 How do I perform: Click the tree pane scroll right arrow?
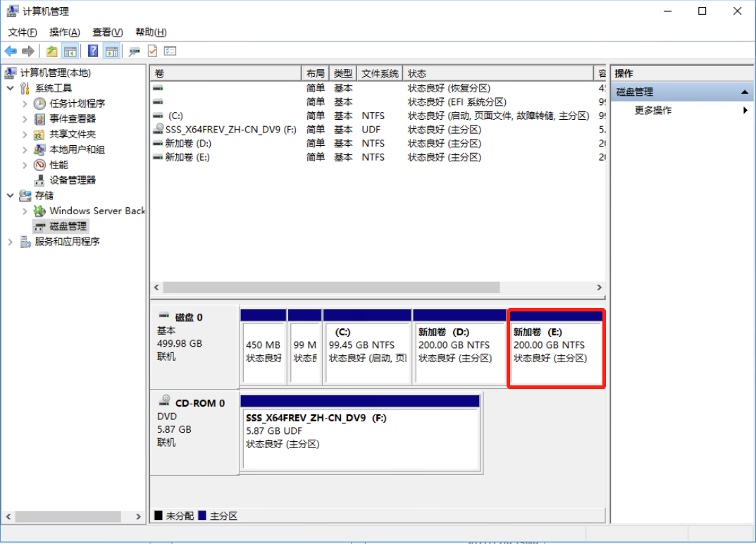pos(138,517)
